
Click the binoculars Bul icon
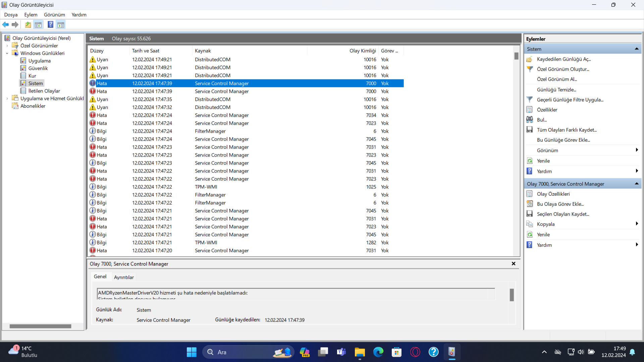point(530,120)
